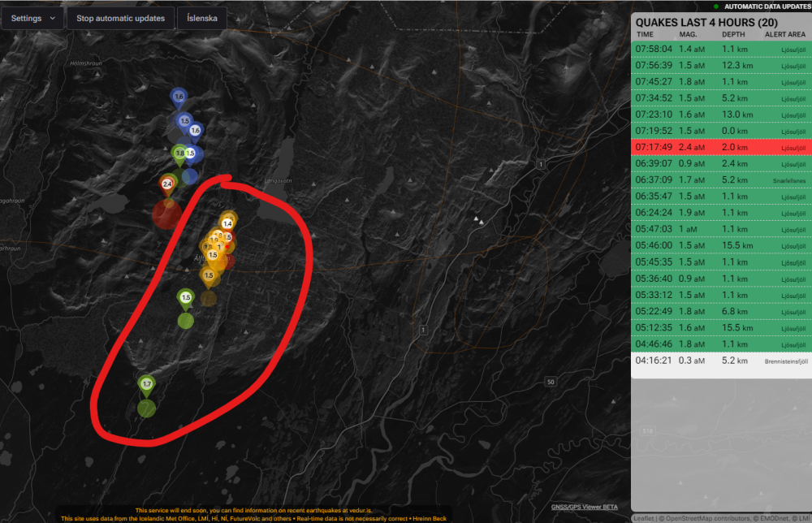Click the MAG. column header
812x523 pixels.
(x=688, y=35)
